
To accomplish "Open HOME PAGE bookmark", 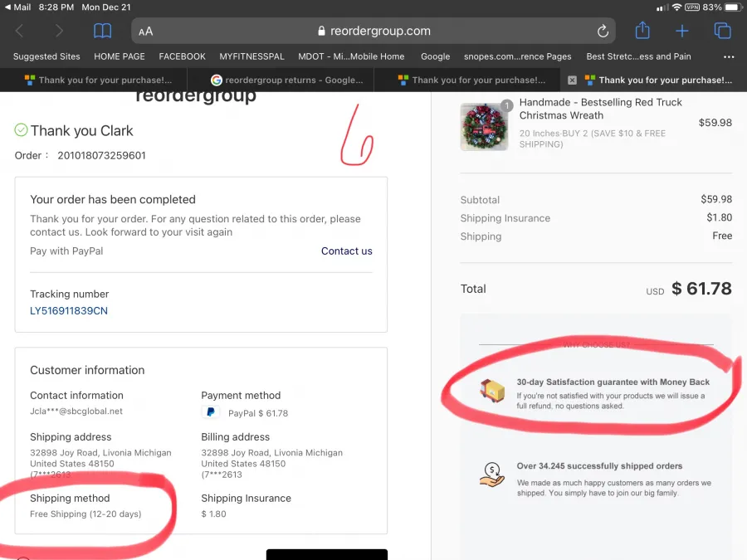I will coord(119,56).
